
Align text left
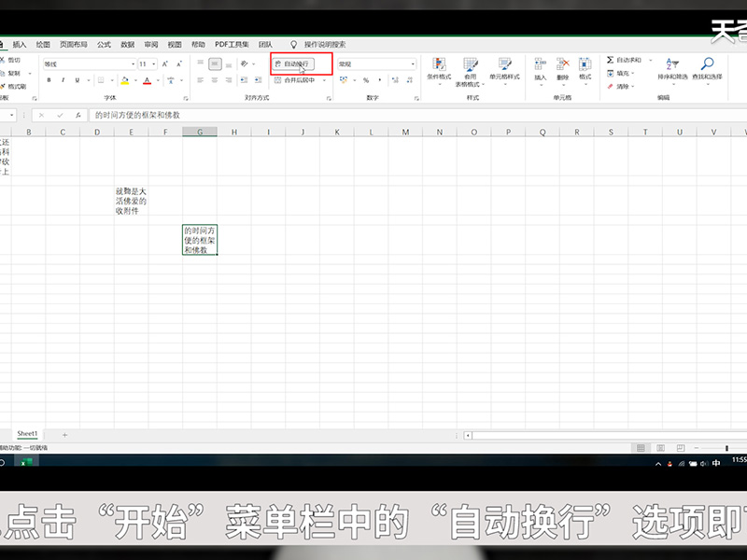pos(201,80)
